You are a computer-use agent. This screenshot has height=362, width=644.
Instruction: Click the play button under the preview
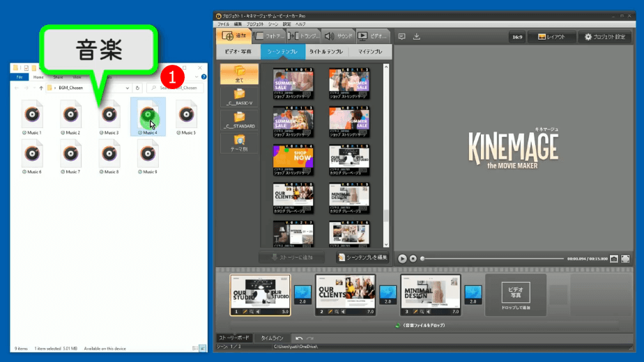(402, 258)
